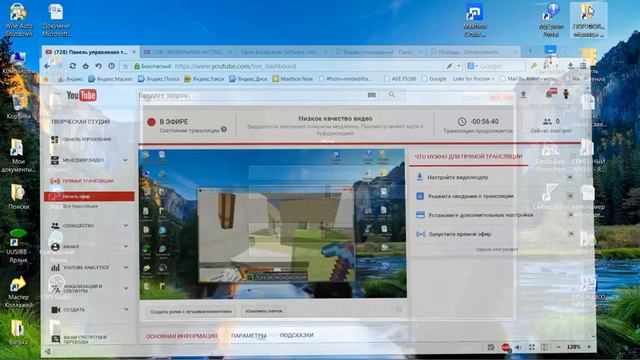The height and width of the screenshot is (360, 640).
Task: Open 'Все трансляции' in the sidebar
Action: point(80,207)
